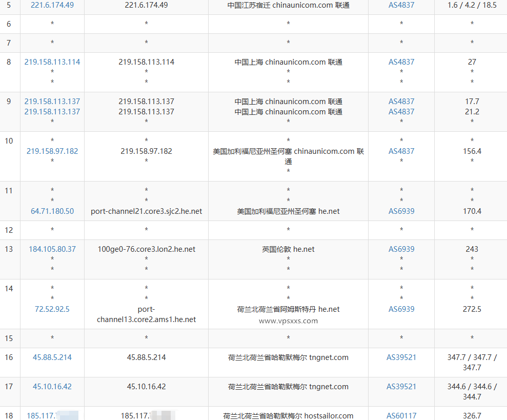Click first 219.158.113.137 link in hop 9
This screenshot has height=420, width=507.
tap(52, 101)
